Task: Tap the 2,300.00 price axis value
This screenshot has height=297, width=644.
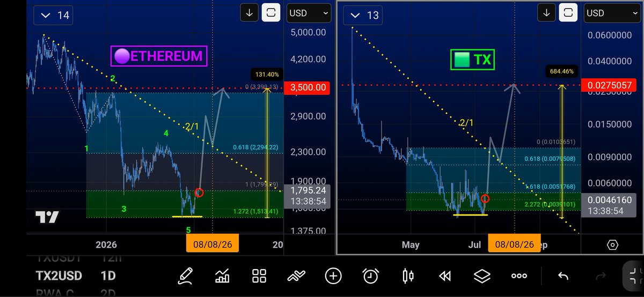Action: click(x=308, y=152)
